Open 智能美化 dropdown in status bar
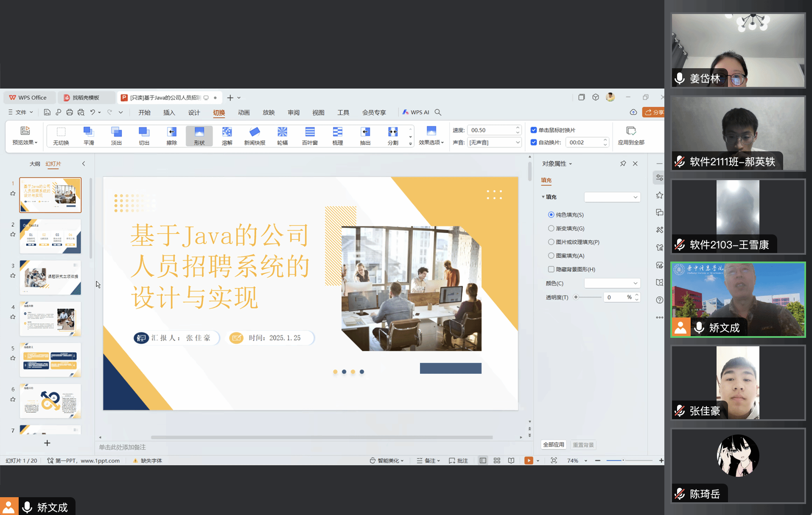The image size is (812, 515). 386,461
